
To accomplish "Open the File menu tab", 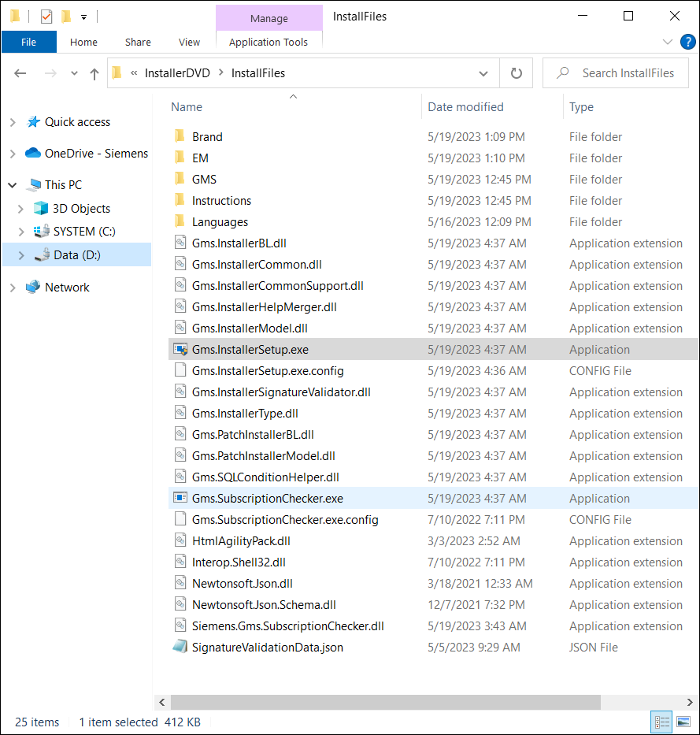I will [x=28, y=43].
